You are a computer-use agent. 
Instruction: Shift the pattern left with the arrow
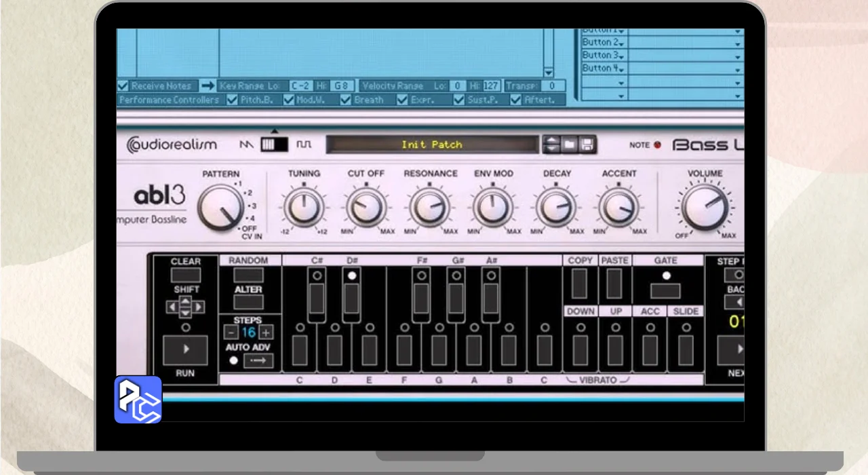pos(172,307)
